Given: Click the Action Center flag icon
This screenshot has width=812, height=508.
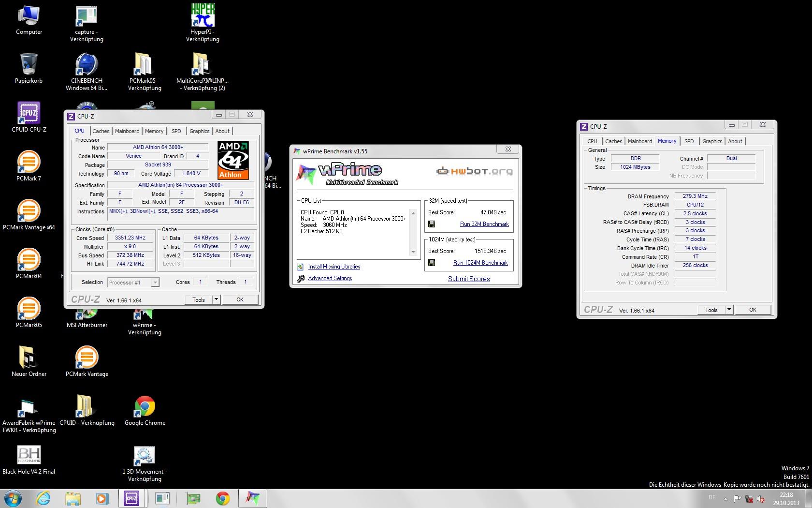Looking at the screenshot, I should (x=738, y=498).
